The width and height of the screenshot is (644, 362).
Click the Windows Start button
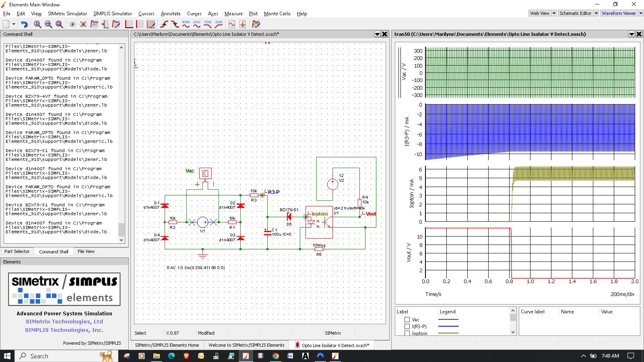tap(7, 356)
